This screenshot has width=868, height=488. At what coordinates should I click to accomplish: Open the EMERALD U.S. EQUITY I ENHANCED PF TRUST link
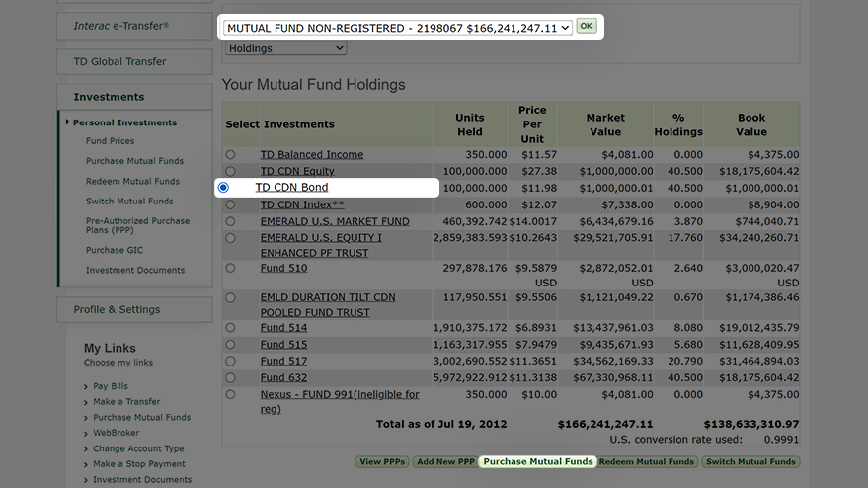321,245
